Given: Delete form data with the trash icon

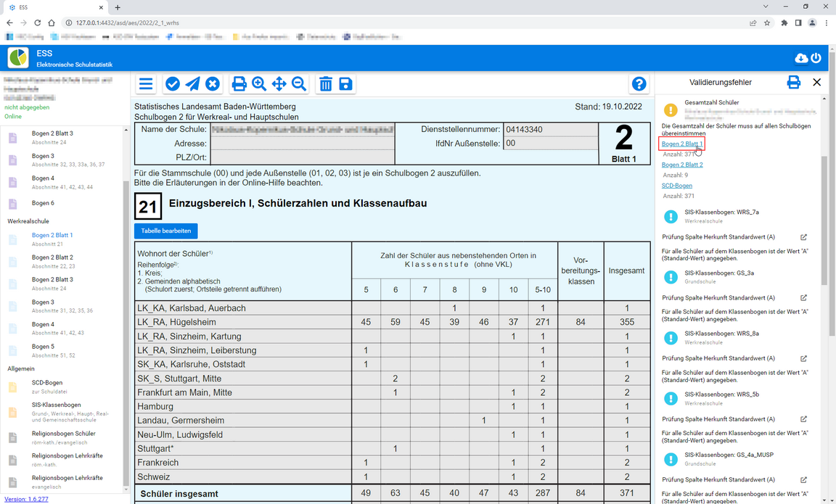Looking at the screenshot, I should (x=326, y=83).
